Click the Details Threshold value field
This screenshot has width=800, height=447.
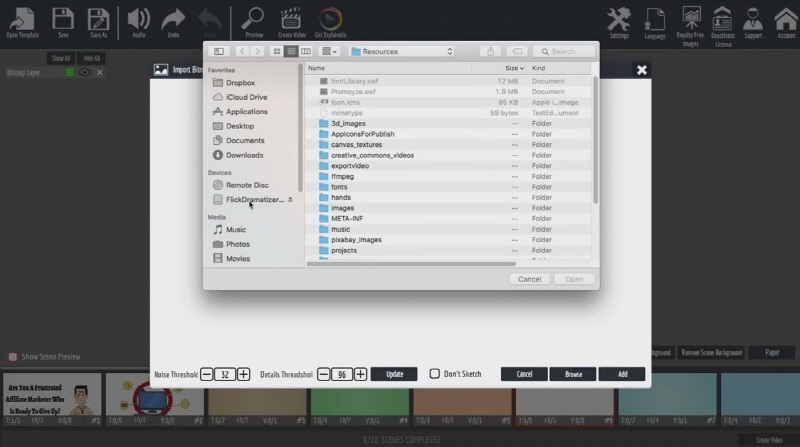pos(342,374)
